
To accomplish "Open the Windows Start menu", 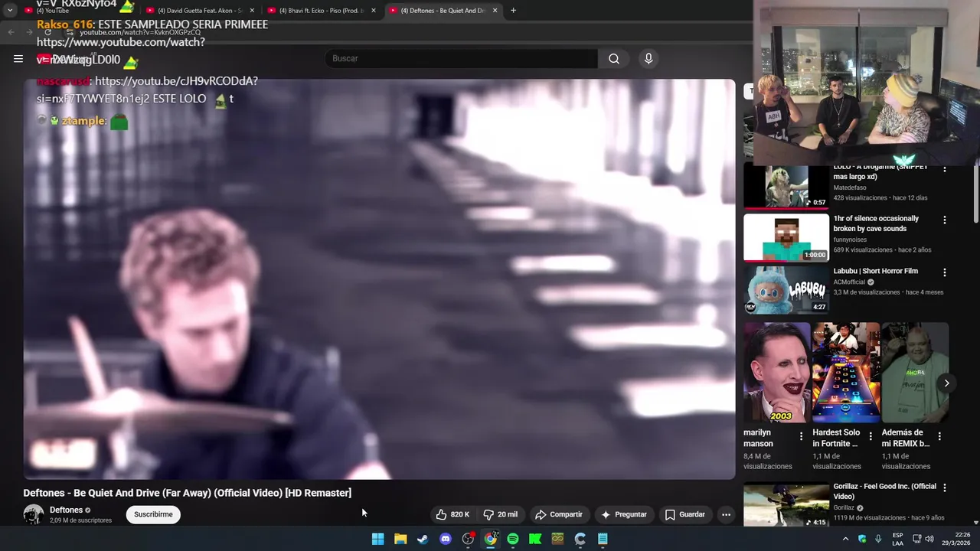I will tap(377, 539).
